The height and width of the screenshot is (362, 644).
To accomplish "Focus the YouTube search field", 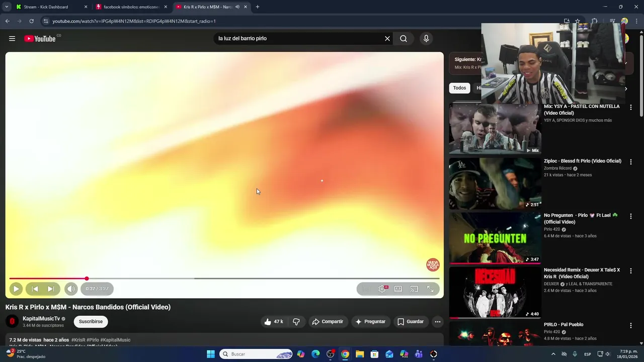I will (299, 38).
